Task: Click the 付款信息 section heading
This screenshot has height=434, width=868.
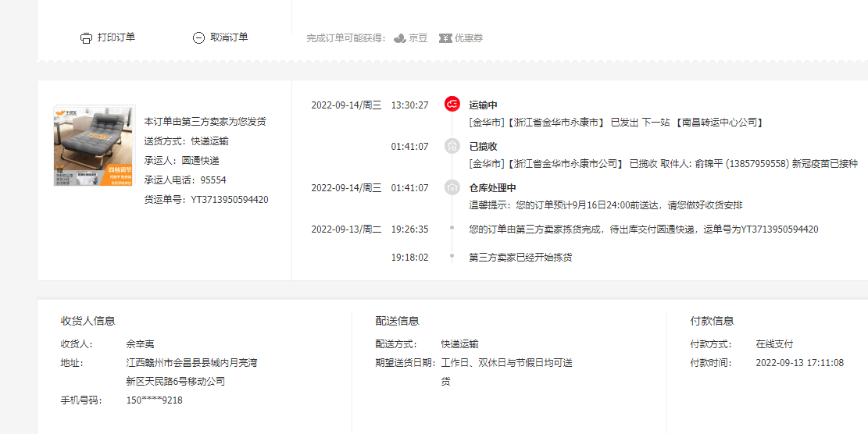Action: [x=712, y=321]
